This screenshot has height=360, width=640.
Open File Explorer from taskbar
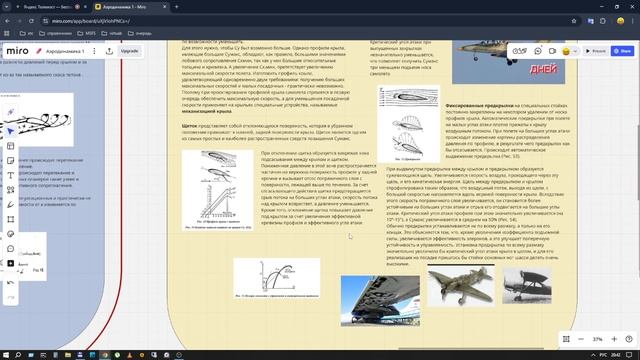click(68, 355)
